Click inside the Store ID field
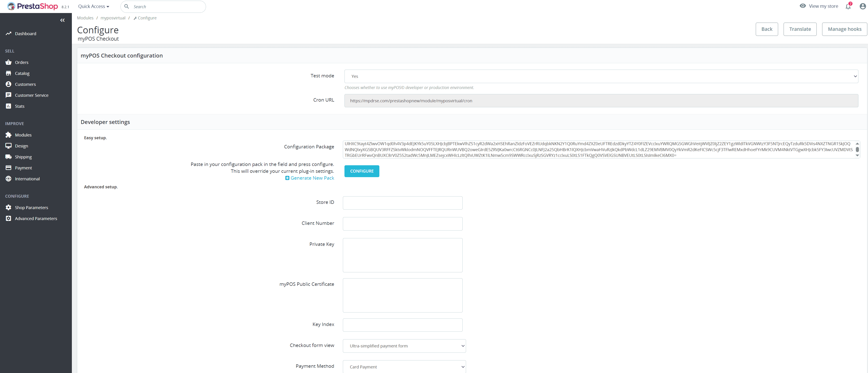Screen dimensions: 868x373 click(402, 203)
